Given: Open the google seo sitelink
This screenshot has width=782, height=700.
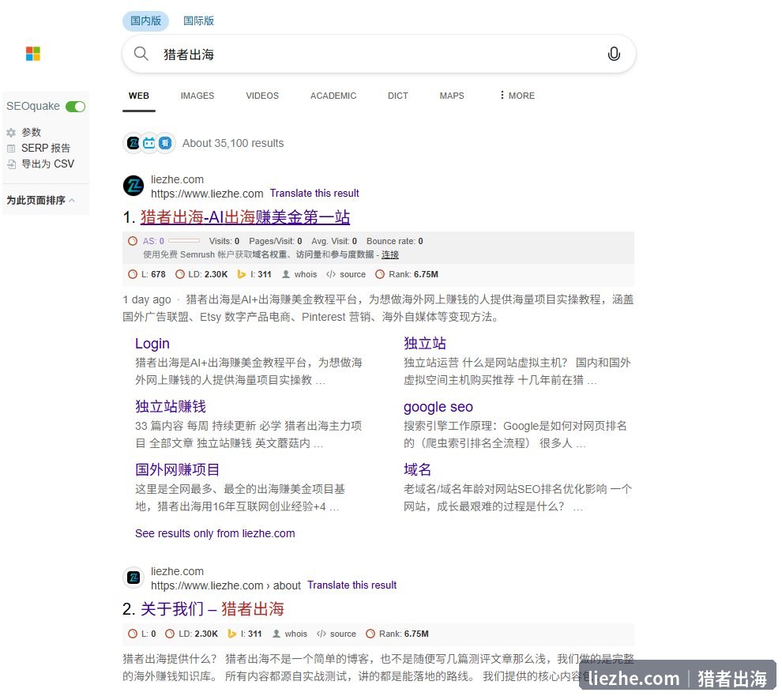Looking at the screenshot, I should (438, 407).
